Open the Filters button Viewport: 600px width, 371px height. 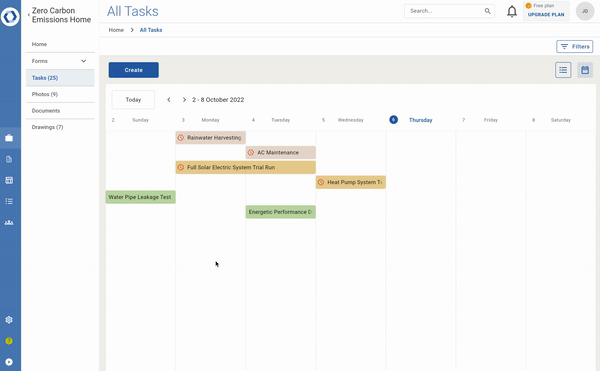click(574, 47)
